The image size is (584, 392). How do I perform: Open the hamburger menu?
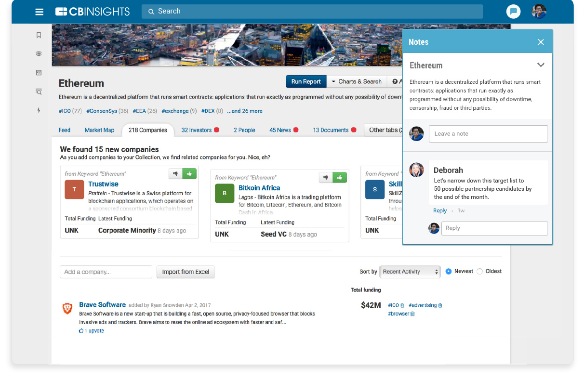click(x=40, y=12)
